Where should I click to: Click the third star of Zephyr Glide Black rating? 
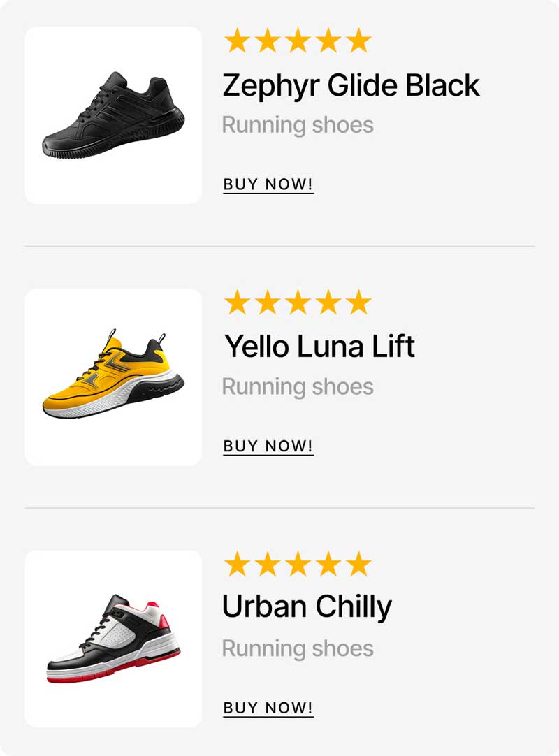tap(298, 40)
